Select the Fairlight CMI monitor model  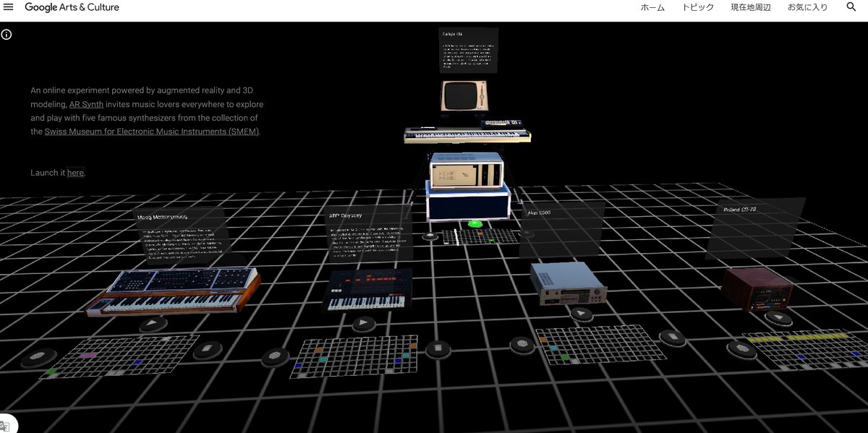point(463,96)
